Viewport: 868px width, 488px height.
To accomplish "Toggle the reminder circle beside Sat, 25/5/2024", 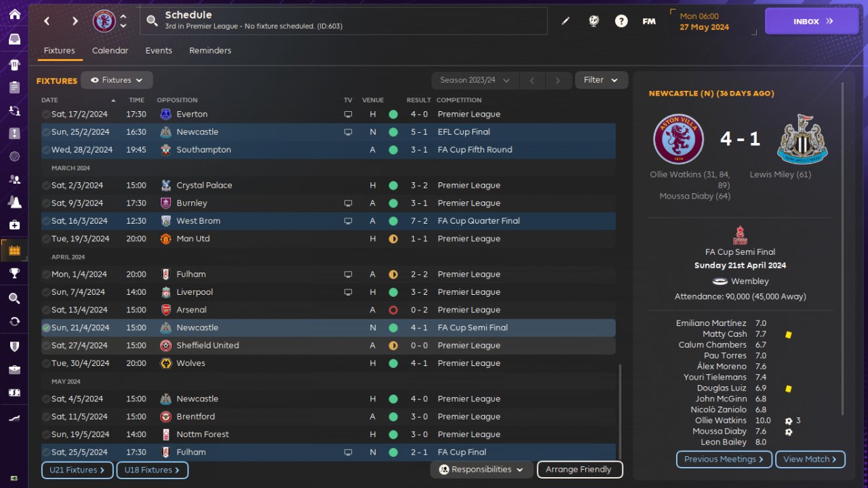I will pos(46,453).
